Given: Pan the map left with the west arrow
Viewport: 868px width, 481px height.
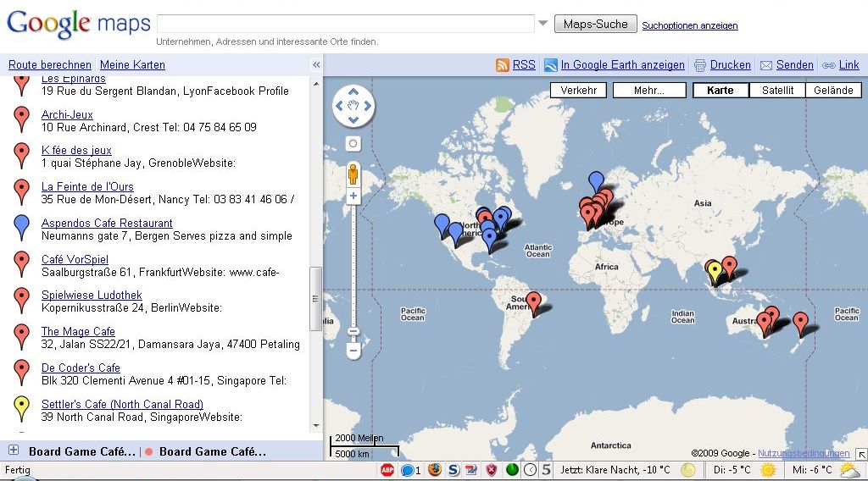Looking at the screenshot, I should 339,106.
